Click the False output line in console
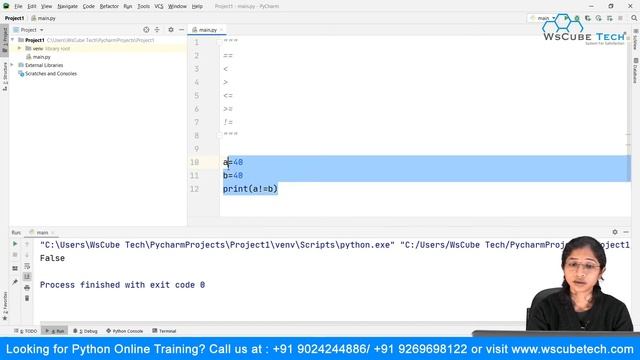 pos(52,258)
